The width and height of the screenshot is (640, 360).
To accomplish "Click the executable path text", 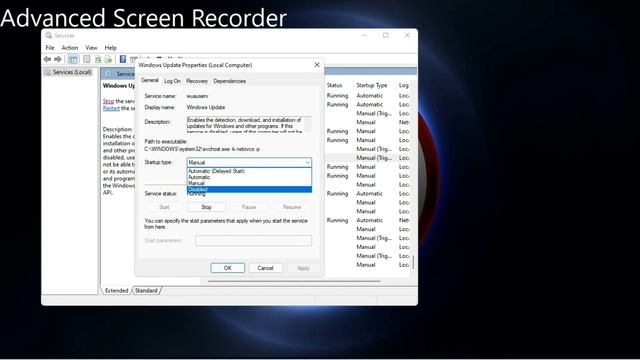I will click(202, 149).
